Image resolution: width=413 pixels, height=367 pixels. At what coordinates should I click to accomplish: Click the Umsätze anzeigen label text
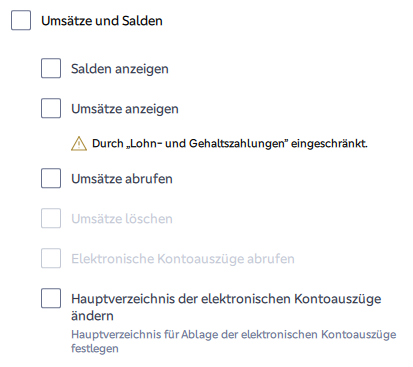coord(125,109)
